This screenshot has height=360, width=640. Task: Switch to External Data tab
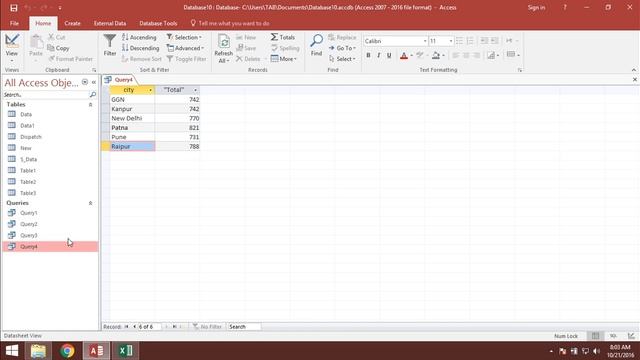(110, 24)
